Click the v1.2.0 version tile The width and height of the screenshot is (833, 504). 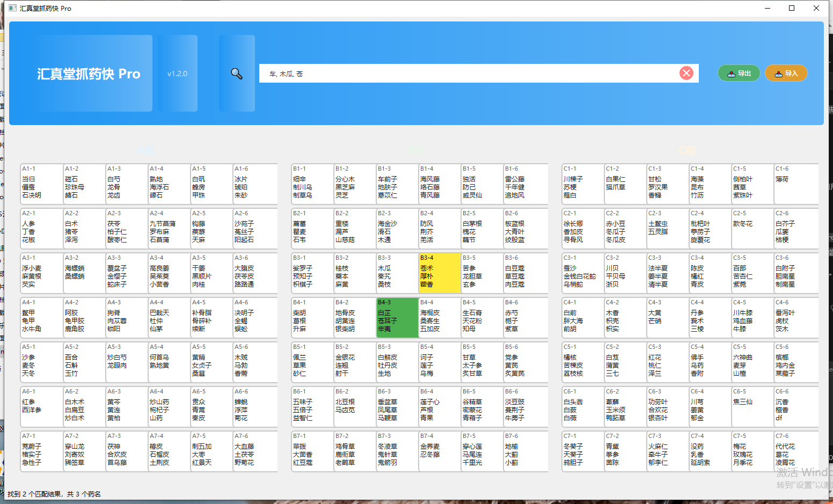(x=178, y=74)
